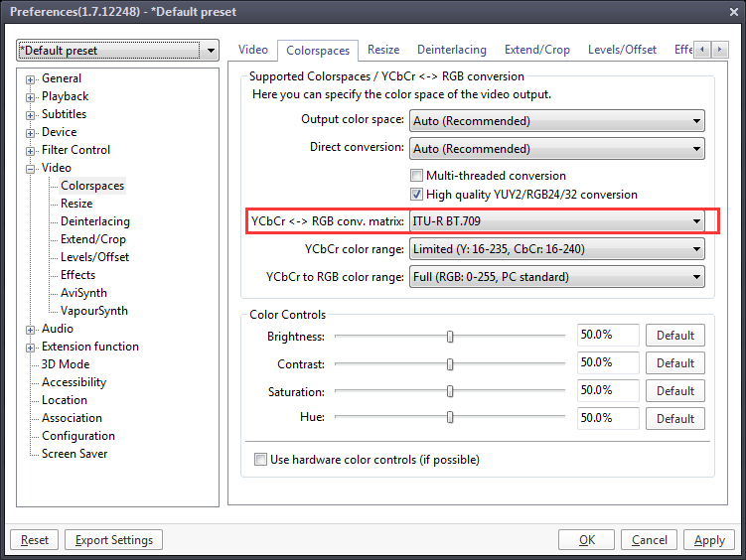Expand the Subtitles tree node
The height and width of the screenshot is (560, 746).
(31, 115)
